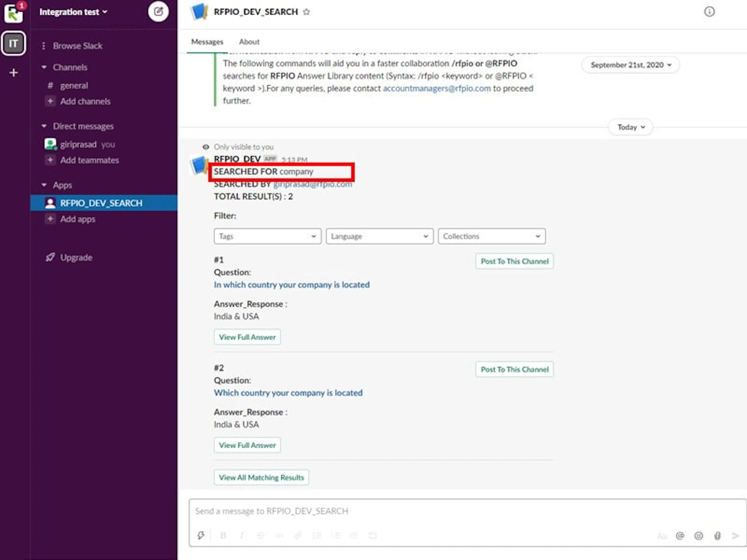This screenshot has width=747, height=560.
Task: Open the channel details info icon
Action: point(709,12)
